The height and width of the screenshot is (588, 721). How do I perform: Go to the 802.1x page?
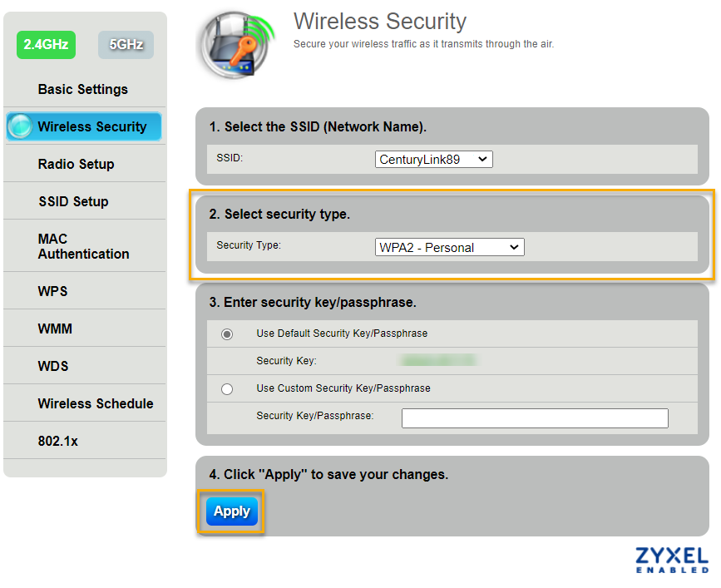coord(57,441)
